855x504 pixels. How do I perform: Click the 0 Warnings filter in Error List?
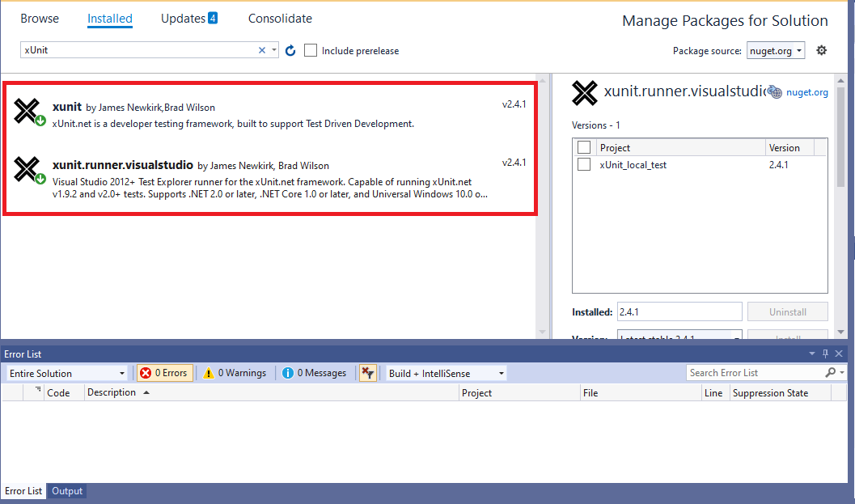click(235, 372)
